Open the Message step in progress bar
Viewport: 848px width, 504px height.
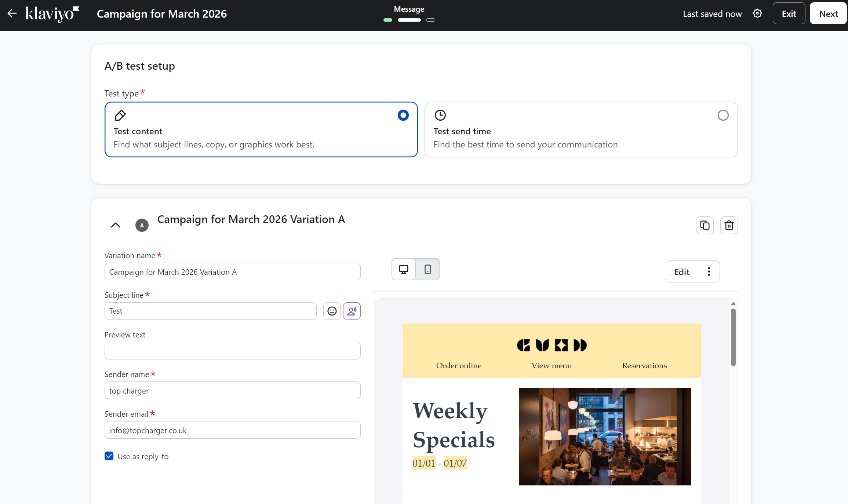pyautogui.click(x=409, y=20)
